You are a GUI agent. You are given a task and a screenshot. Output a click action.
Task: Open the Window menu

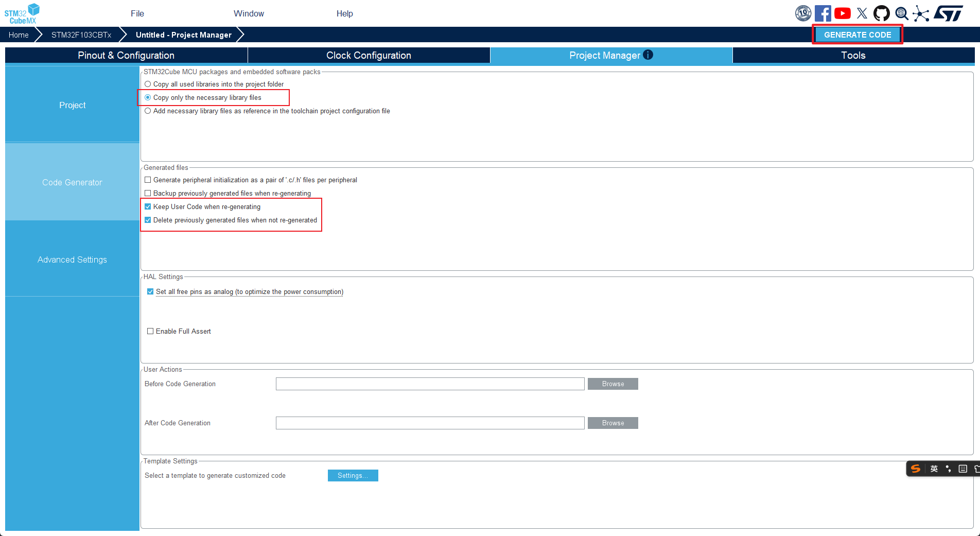click(x=249, y=13)
